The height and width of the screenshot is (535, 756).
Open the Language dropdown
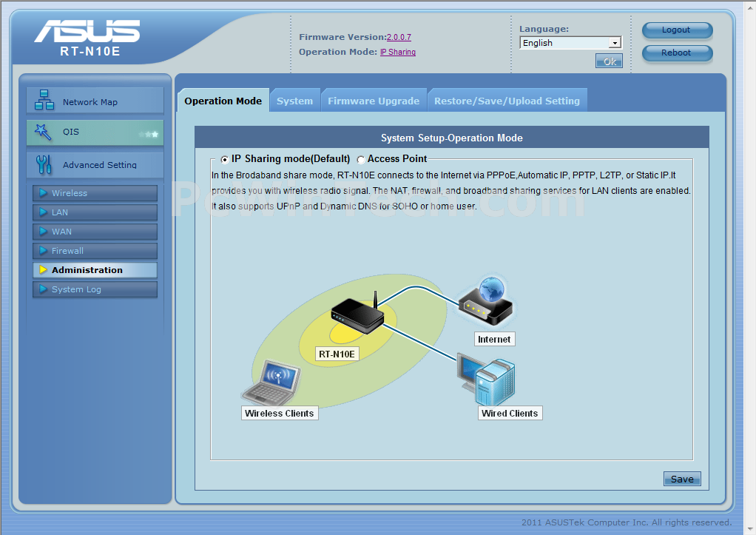pos(570,43)
